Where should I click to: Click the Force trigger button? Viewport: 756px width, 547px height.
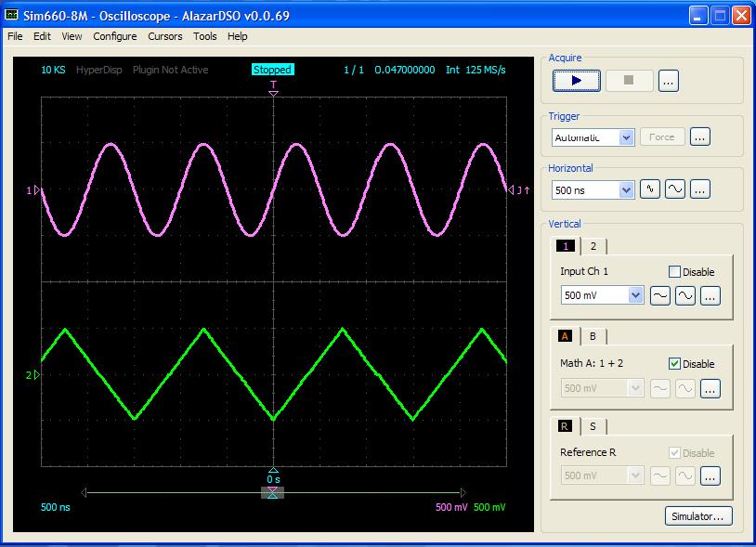click(x=661, y=137)
